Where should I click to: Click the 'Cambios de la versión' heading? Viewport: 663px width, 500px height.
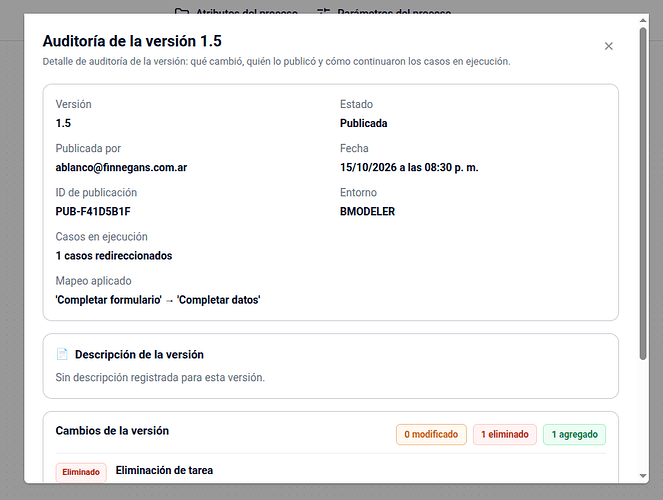(x=112, y=431)
